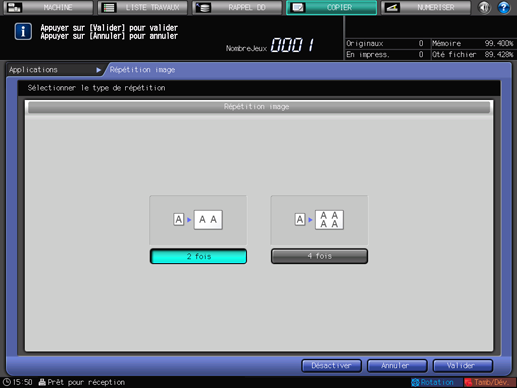Click the clock icon at 15:50
Viewport: 517px width, 388px height.
tap(7, 382)
